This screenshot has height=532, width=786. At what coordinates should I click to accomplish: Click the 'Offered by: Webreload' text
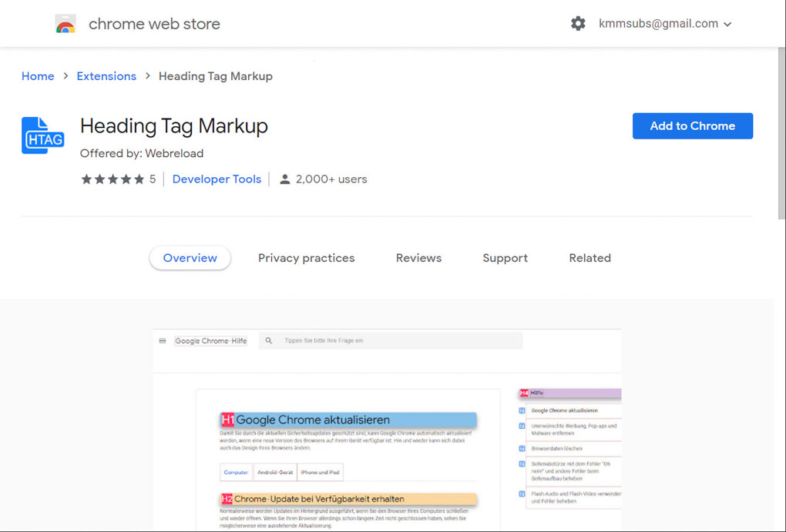[142, 153]
